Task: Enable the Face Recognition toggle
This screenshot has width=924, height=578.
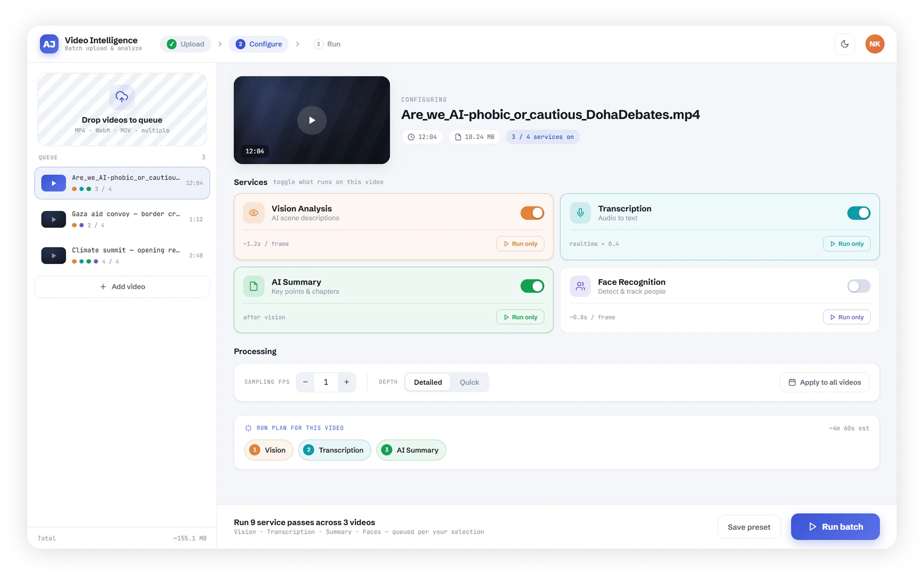Action: point(859,286)
